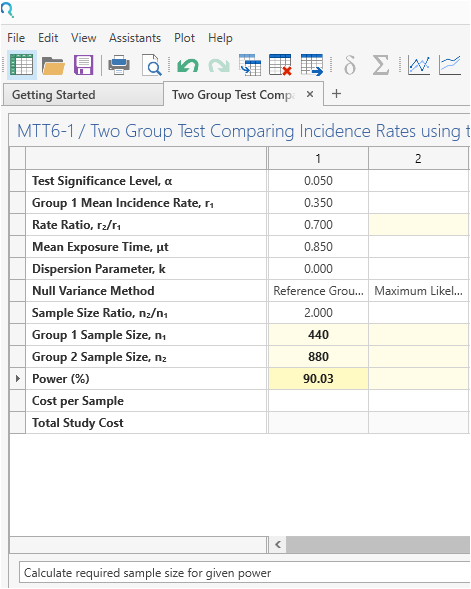This screenshot has height=589, width=471.
Task: Click the horizontal scrollbar thumb
Action: pos(378,544)
